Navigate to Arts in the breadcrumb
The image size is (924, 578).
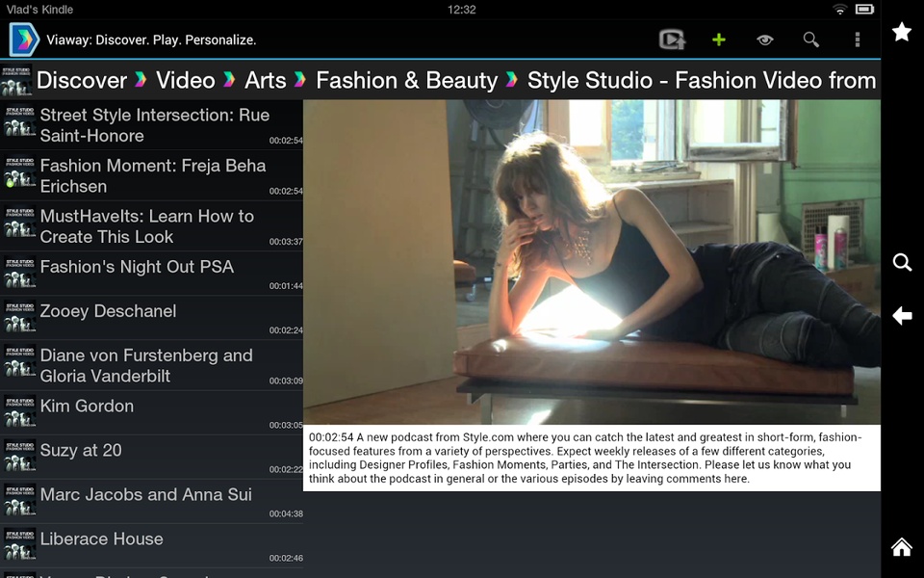click(x=266, y=80)
